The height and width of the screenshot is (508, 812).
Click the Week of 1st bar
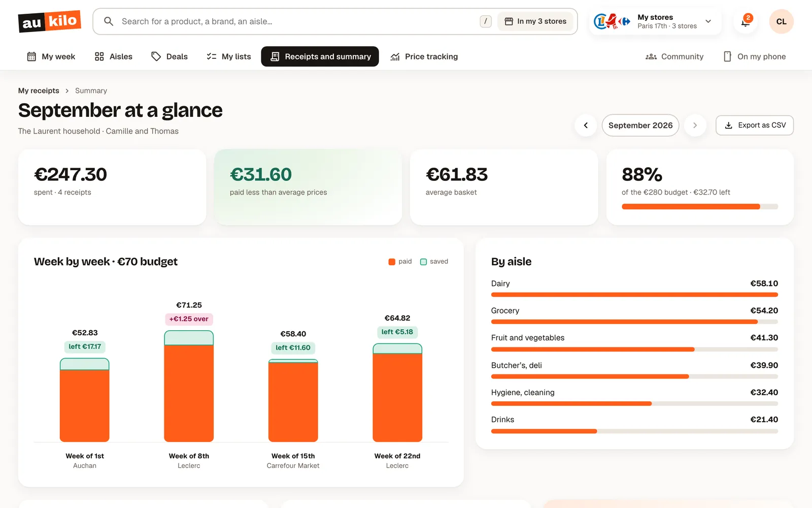pos(85,400)
